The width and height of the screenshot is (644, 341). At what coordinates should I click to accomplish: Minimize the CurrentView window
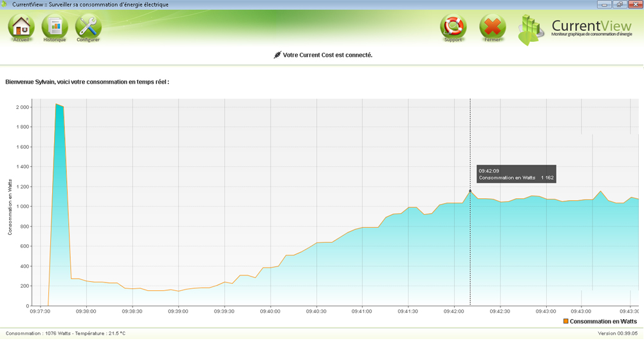(x=604, y=5)
